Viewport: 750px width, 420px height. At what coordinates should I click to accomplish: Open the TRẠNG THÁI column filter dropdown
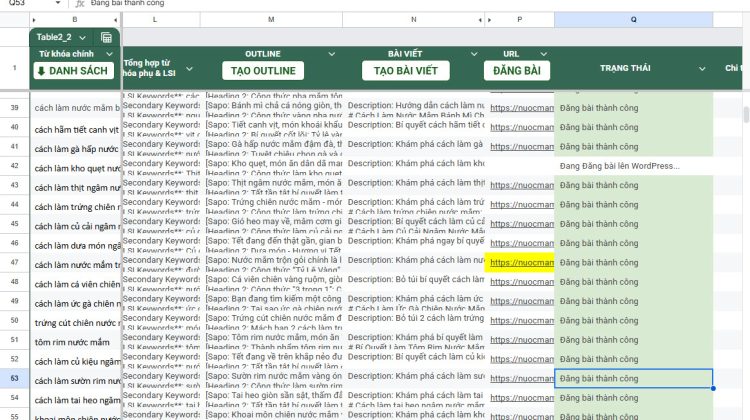[x=703, y=68]
